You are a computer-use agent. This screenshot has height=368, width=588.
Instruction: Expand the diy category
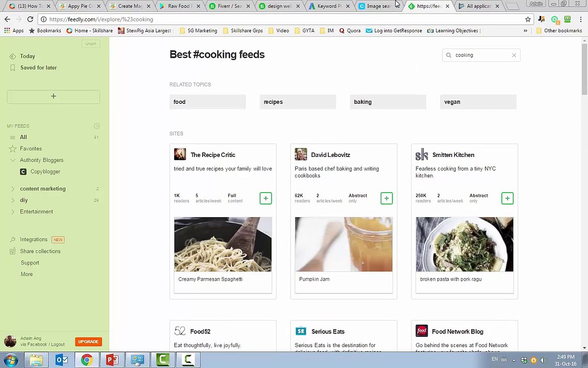(x=12, y=200)
